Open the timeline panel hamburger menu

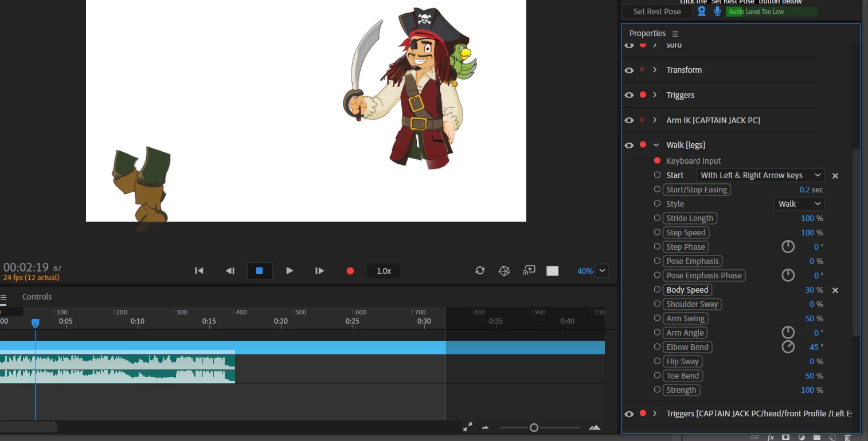click(x=3, y=297)
